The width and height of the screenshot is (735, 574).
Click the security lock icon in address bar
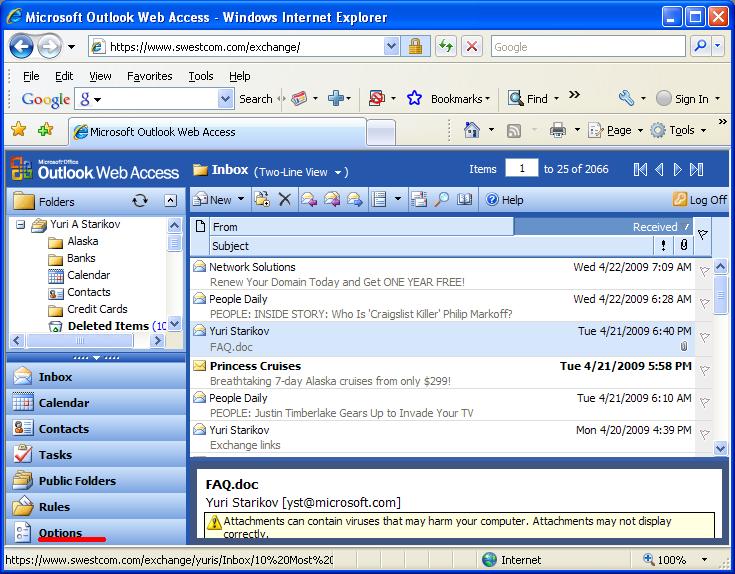pyautogui.click(x=415, y=46)
